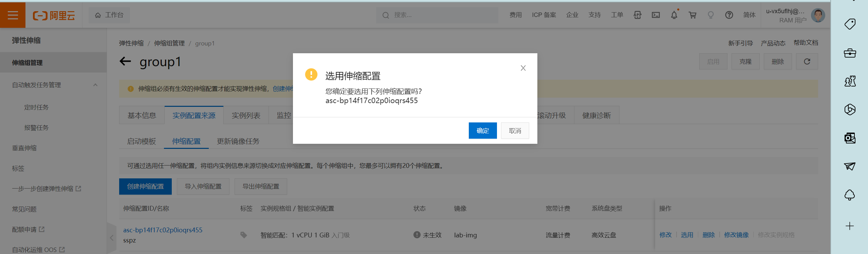Focus the top search field
Image resolution: width=868 pixels, height=254 pixels.
point(437,15)
